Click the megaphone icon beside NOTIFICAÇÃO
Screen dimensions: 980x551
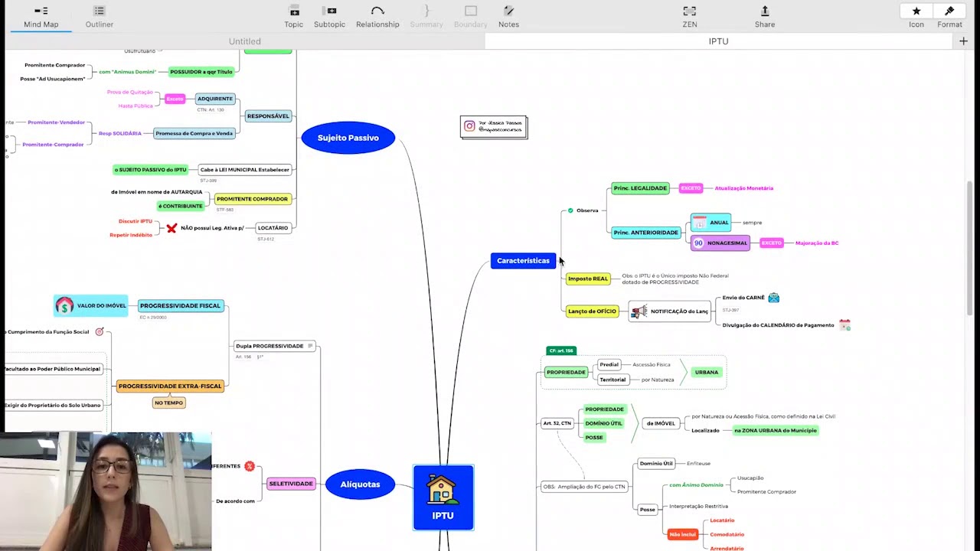click(x=639, y=311)
